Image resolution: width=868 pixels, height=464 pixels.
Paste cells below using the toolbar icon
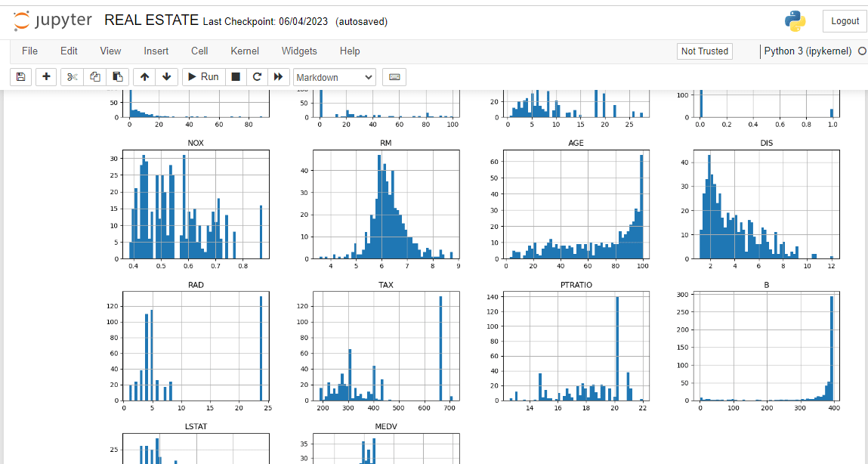tap(118, 77)
